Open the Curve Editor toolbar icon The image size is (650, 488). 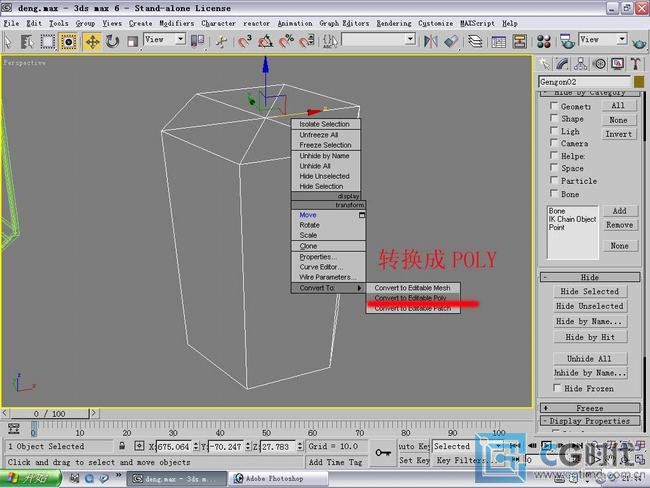(x=498, y=41)
